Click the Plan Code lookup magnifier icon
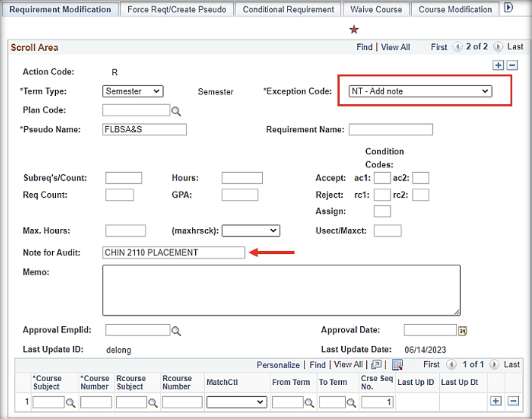Screen dimensions: 532x419 [176, 111]
